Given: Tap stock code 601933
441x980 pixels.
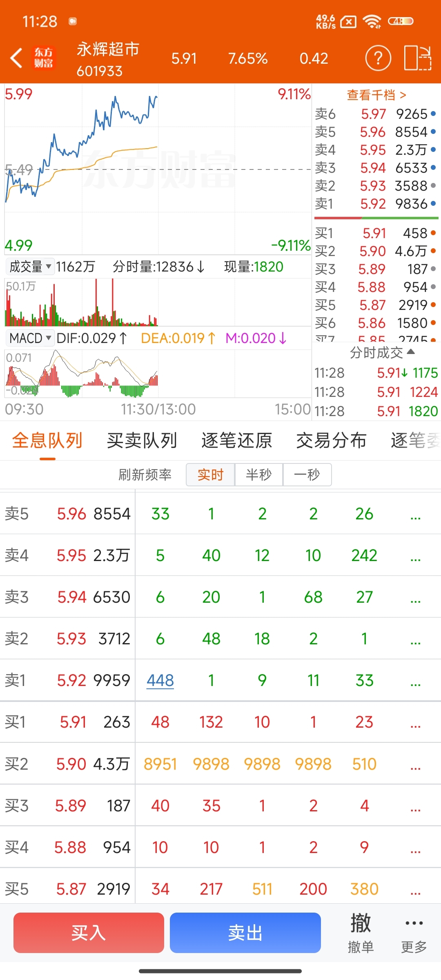Looking at the screenshot, I should click(x=100, y=71).
